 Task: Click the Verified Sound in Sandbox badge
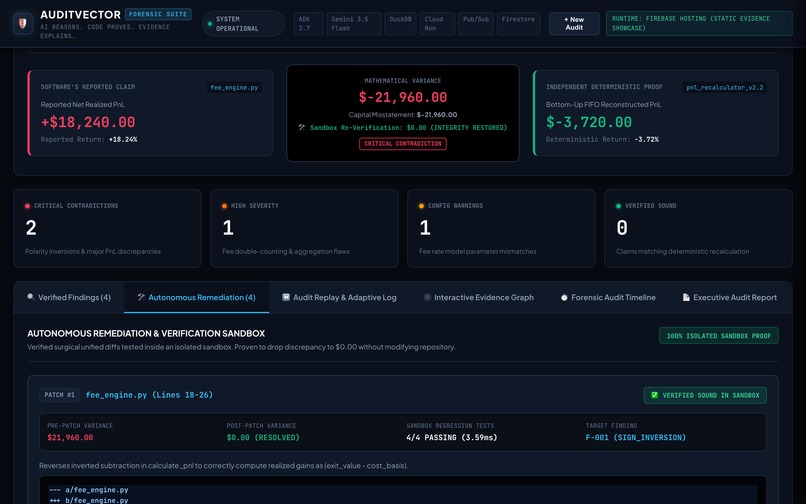(x=705, y=395)
